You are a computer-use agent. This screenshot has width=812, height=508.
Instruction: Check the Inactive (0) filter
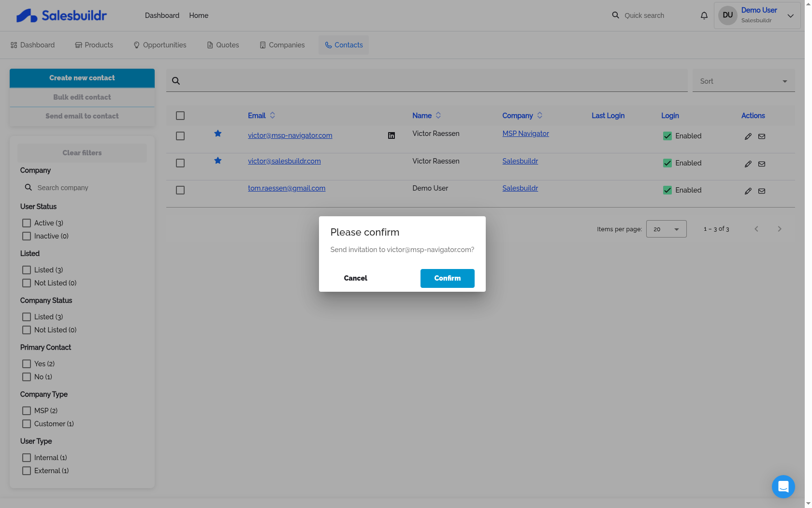coord(27,236)
